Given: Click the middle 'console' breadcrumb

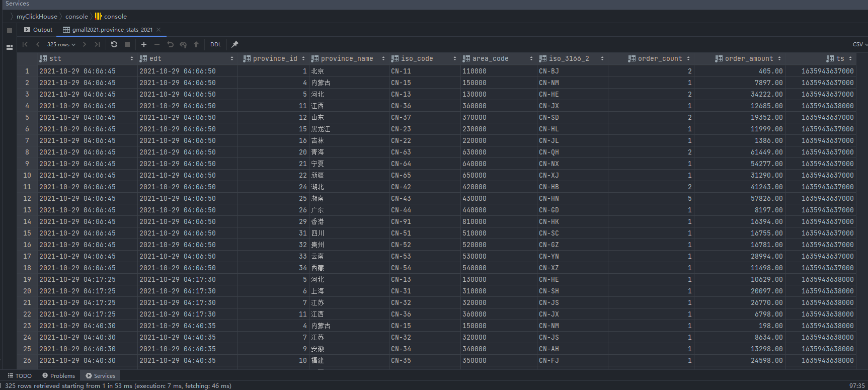Looking at the screenshot, I should coord(76,17).
